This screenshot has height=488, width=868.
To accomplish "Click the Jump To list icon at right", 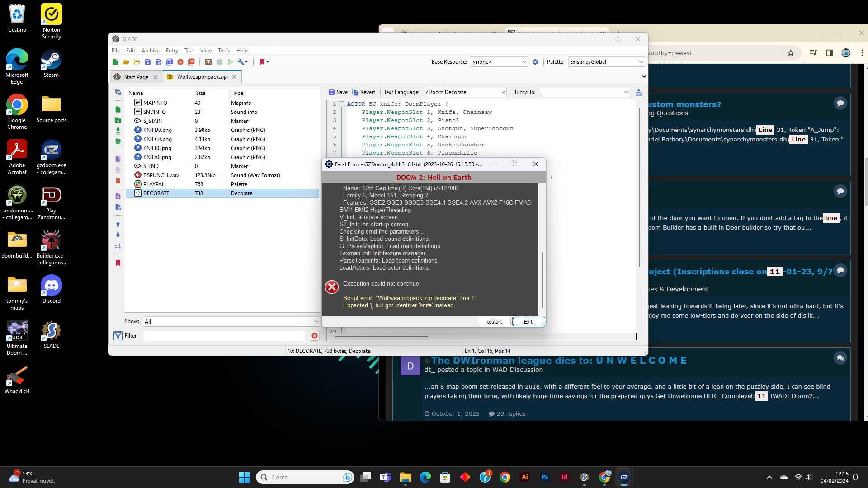I will 639,92.
